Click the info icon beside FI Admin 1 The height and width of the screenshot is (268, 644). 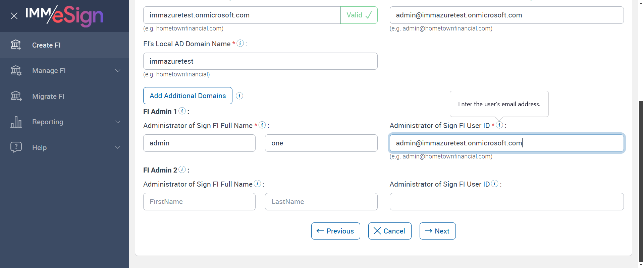click(182, 111)
